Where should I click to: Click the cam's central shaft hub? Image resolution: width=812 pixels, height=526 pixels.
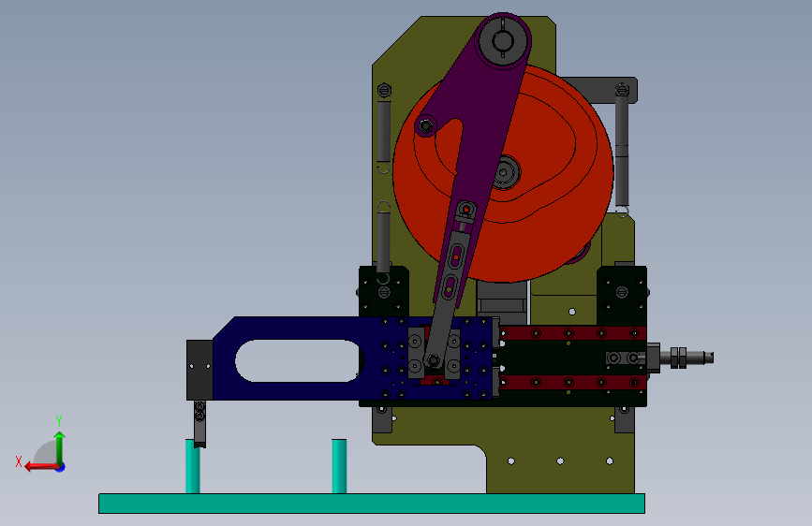click(x=504, y=172)
